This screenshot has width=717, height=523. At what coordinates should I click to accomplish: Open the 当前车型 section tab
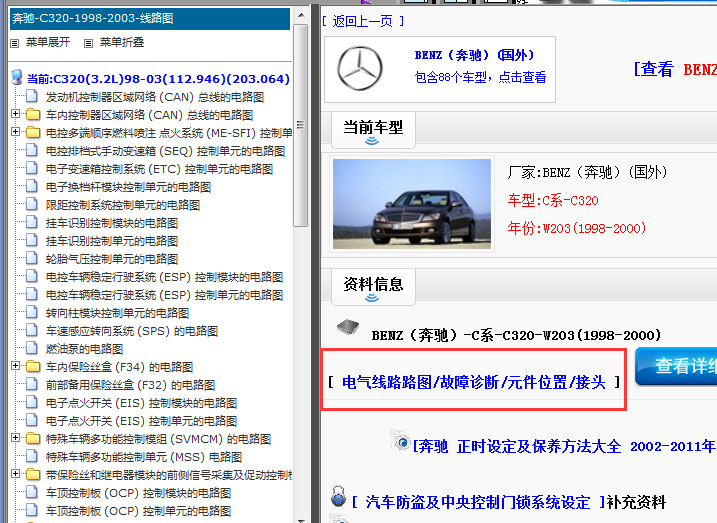coord(373,130)
